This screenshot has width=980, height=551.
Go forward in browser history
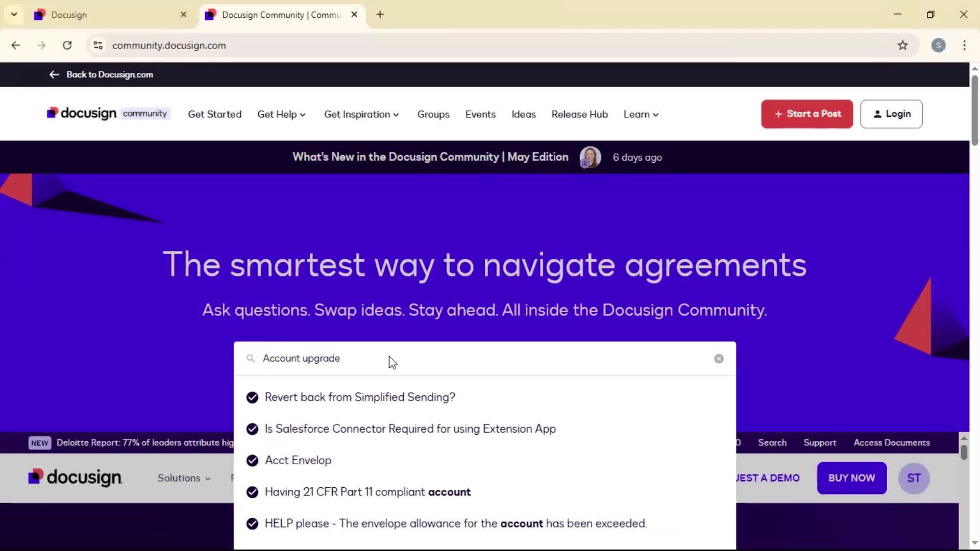click(41, 45)
